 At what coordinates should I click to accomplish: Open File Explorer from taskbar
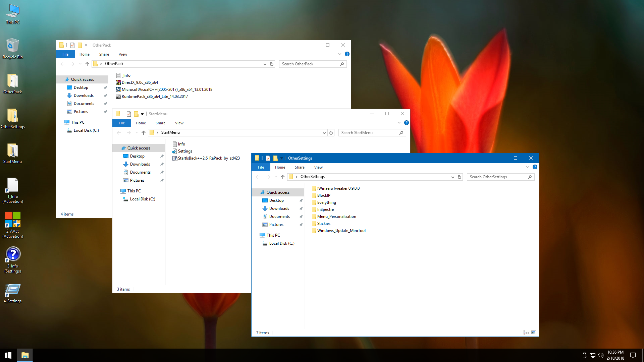(x=25, y=355)
